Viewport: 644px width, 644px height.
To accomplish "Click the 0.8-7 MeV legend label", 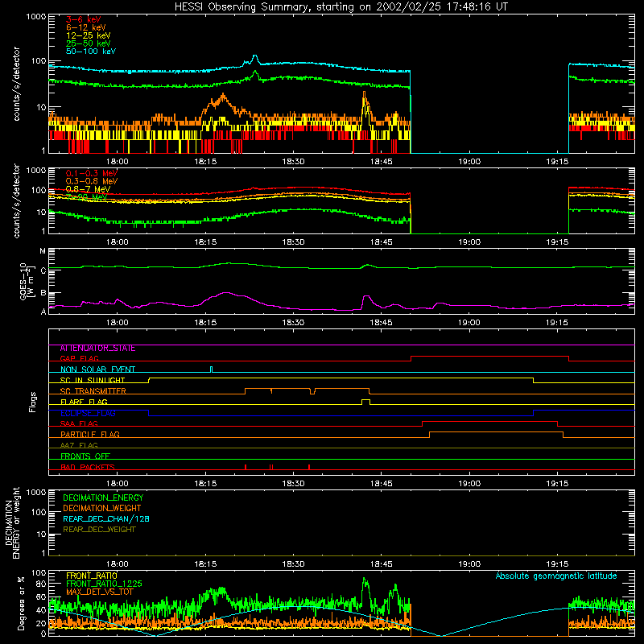I will (88, 189).
